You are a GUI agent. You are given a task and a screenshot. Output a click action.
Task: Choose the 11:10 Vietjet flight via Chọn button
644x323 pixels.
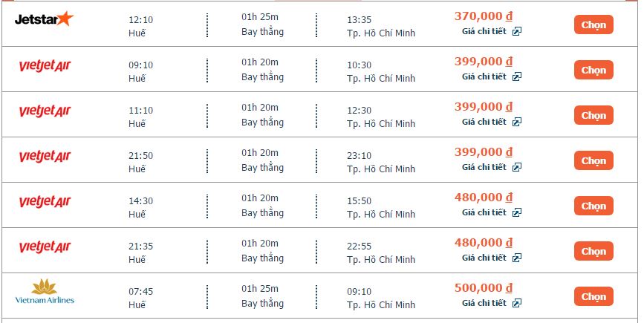pyautogui.click(x=593, y=115)
